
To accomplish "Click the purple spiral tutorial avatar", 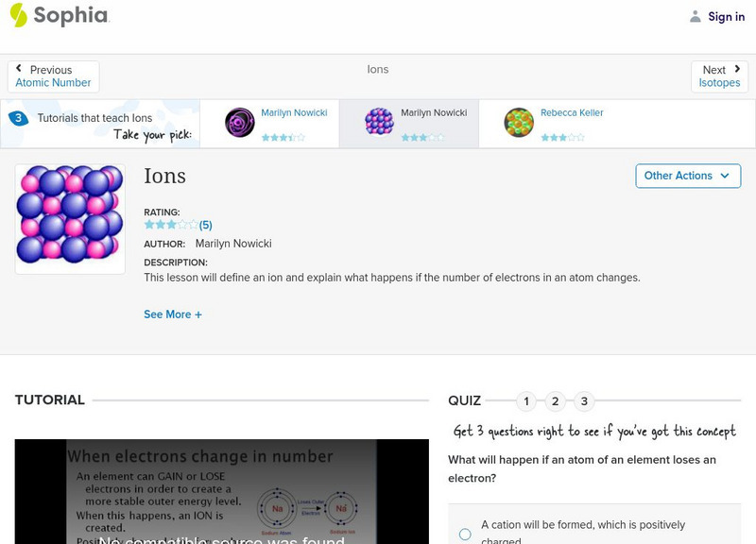I will (x=240, y=123).
